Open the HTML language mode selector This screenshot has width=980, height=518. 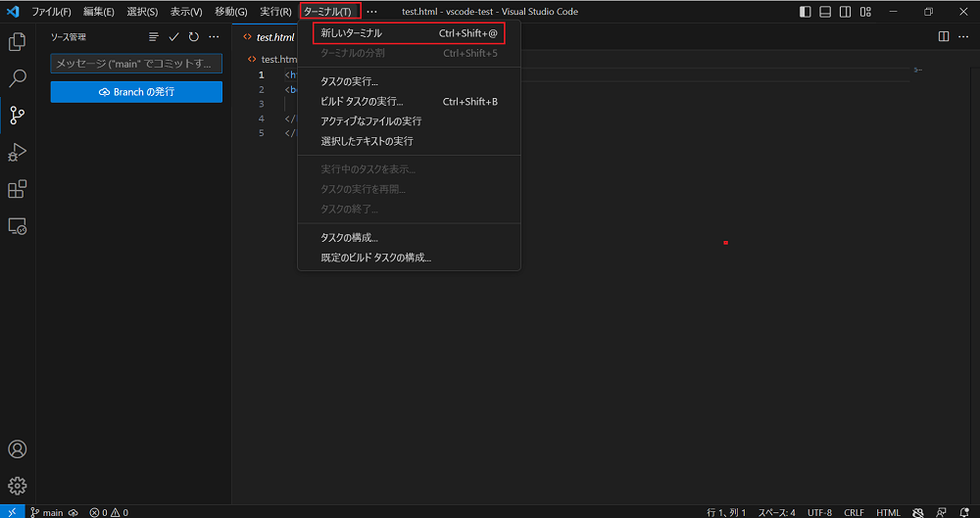pos(888,512)
